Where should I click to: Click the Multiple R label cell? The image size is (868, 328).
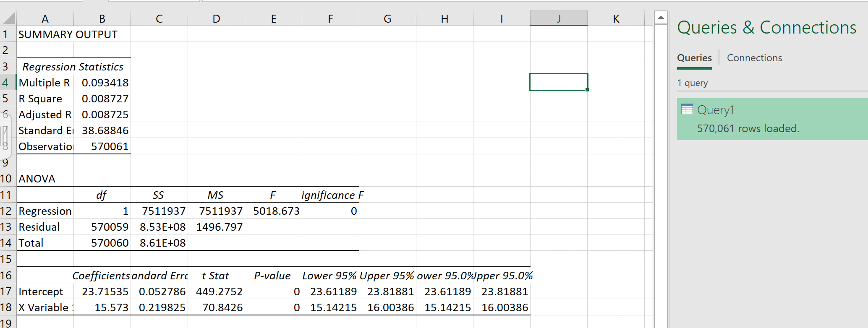point(45,82)
